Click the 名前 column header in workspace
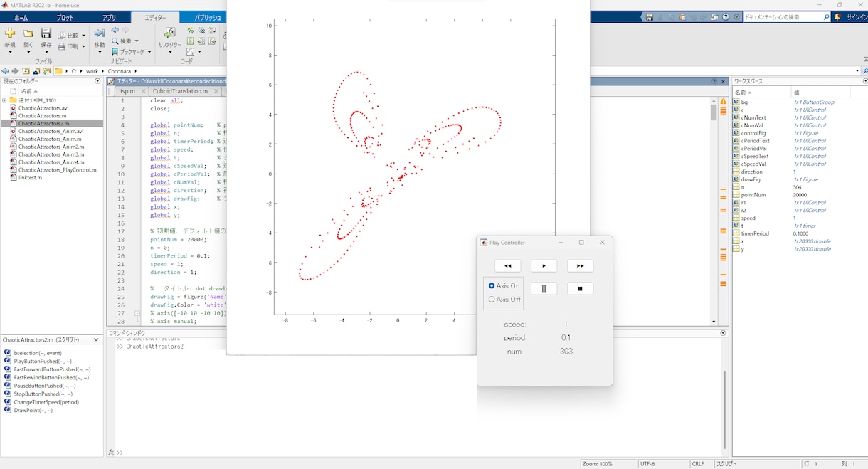This screenshot has width=868, height=469. coord(762,93)
